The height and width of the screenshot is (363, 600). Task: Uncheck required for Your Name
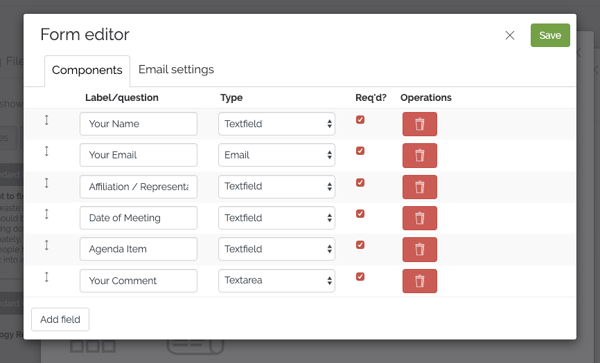point(360,120)
